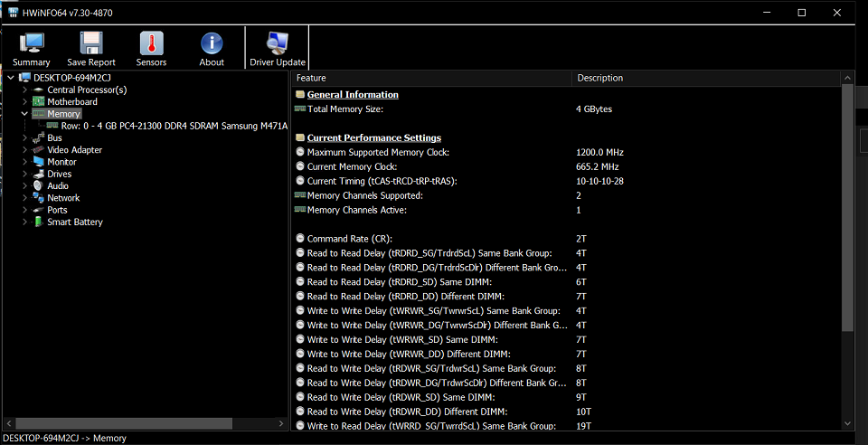The image size is (868, 445).
Task: Expand the Video Adapter node
Action: point(25,150)
